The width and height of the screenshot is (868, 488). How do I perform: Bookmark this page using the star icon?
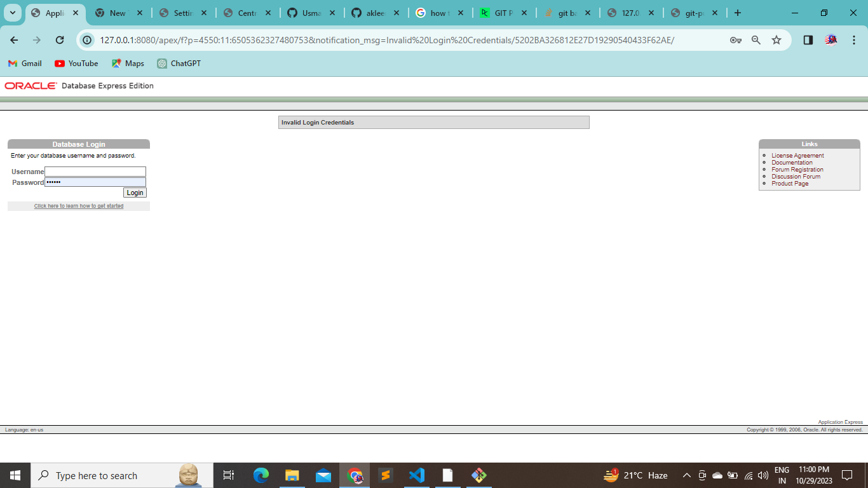pyautogui.click(x=776, y=39)
